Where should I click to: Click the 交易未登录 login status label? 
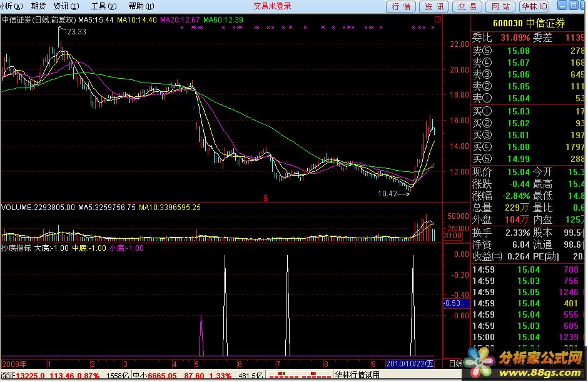[x=272, y=6]
